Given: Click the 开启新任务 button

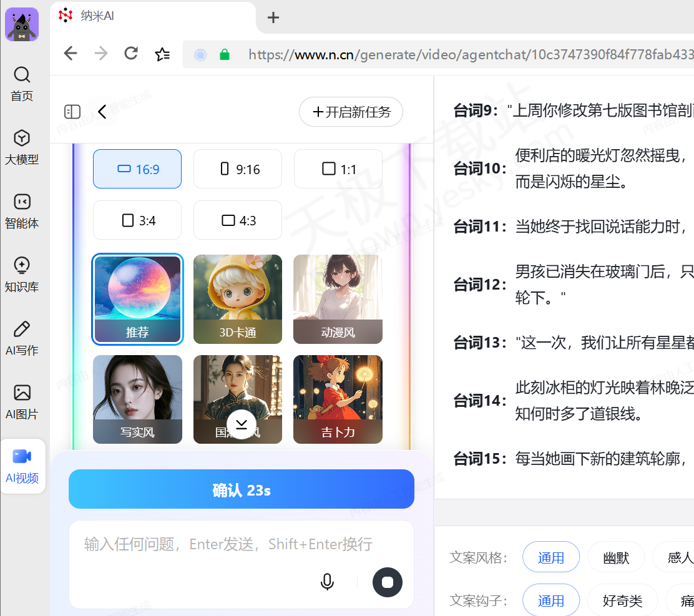Looking at the screenshot, I should [351, 112].
